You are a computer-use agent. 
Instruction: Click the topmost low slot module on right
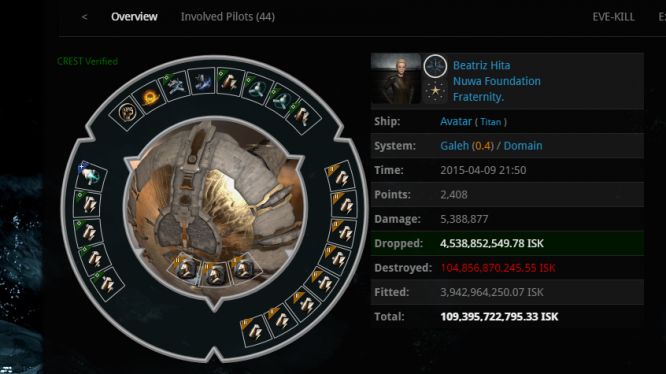coord(340,177)
